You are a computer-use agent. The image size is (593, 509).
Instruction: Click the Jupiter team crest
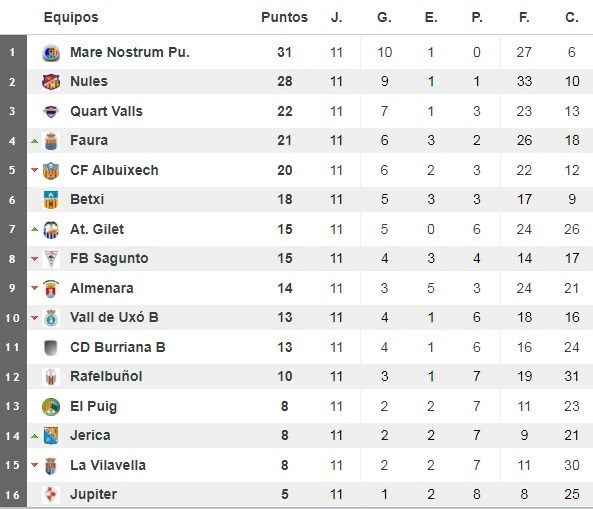click(x=51, y=495)
